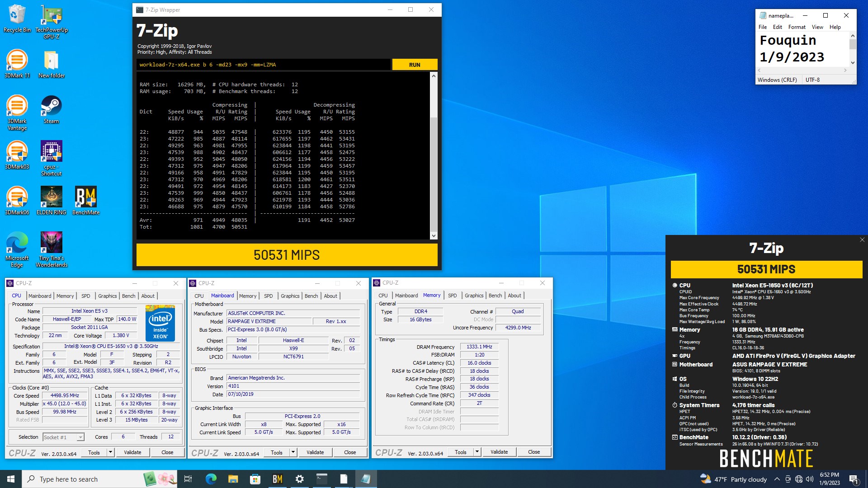Viewport: 868px width, 488px height.
Task: Open the 3DMark 11 desktop shortcut
Action: coord(17,64)
